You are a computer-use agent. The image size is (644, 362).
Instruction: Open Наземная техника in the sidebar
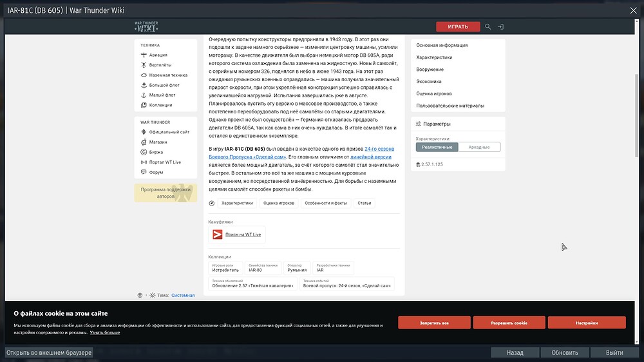168,75
